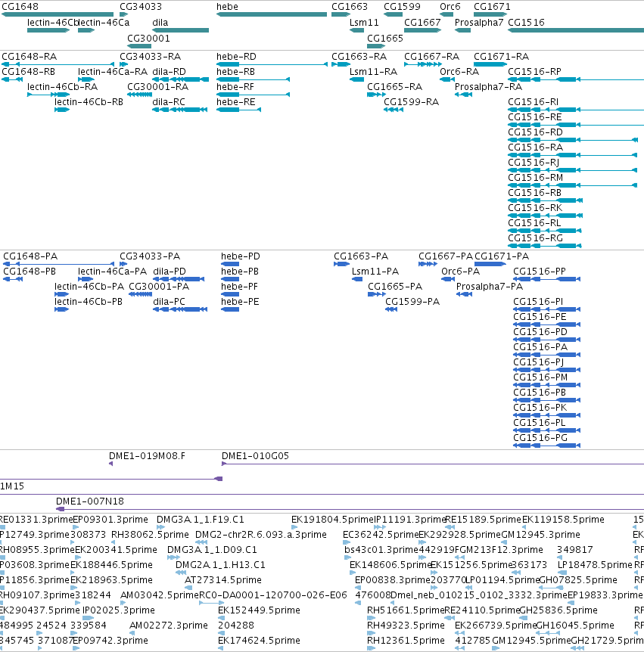Click transcript label 'CG1516-RP'
644x652 pixels.
coord(534,72)
